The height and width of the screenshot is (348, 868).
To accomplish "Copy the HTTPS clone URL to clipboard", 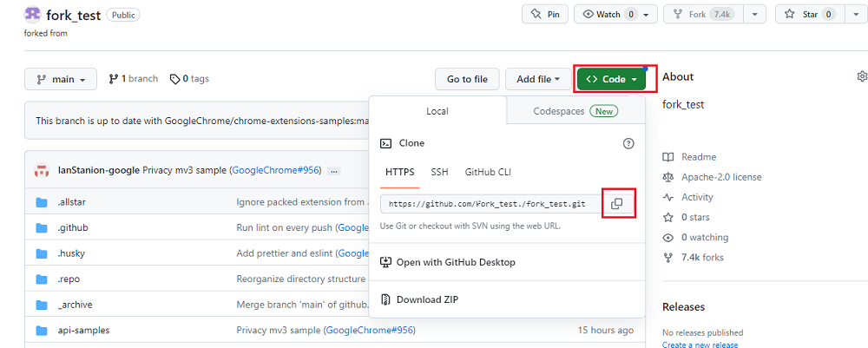I will 616,203.
